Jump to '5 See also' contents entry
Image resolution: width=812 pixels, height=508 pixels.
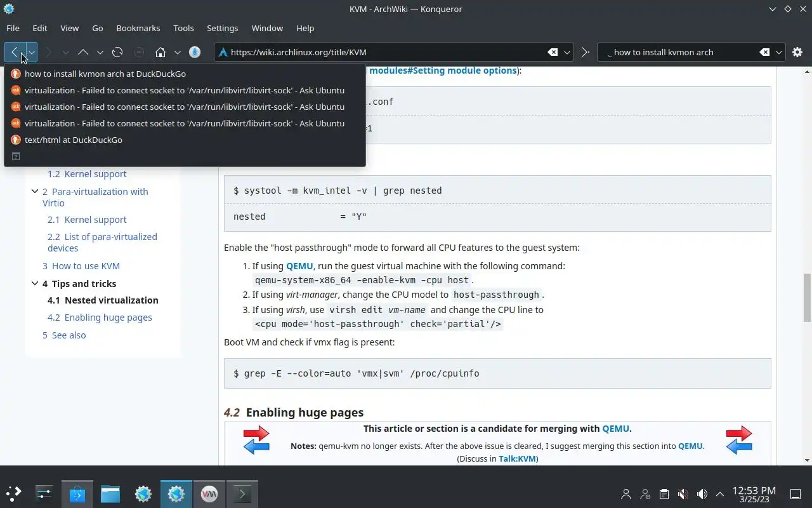[x=64, y=335]
